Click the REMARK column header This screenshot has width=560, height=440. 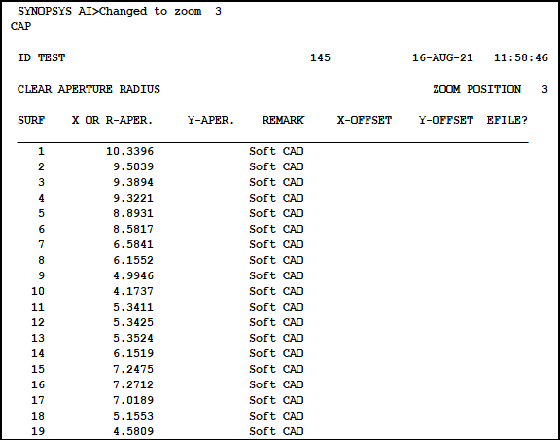click(283, 120)
